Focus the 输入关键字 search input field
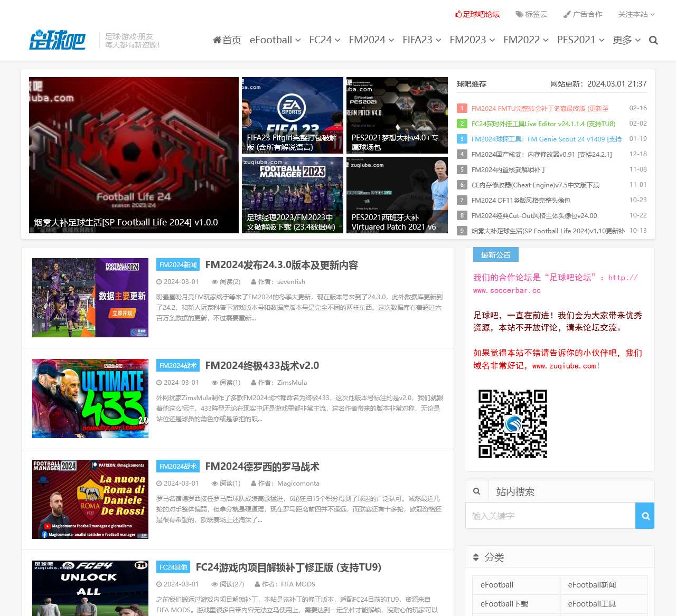 click(x=550, y=516)
